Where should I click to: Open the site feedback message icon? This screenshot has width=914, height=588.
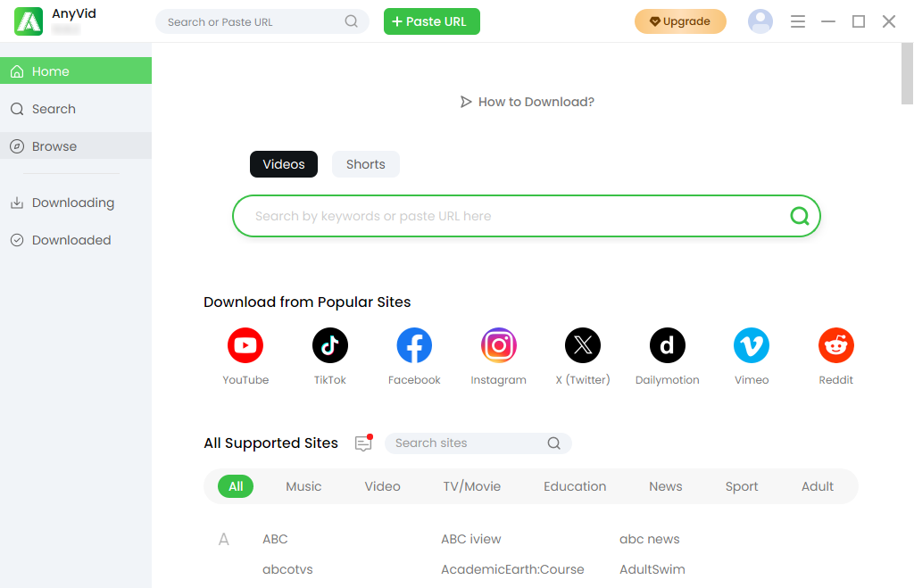[x=363, y=443]
